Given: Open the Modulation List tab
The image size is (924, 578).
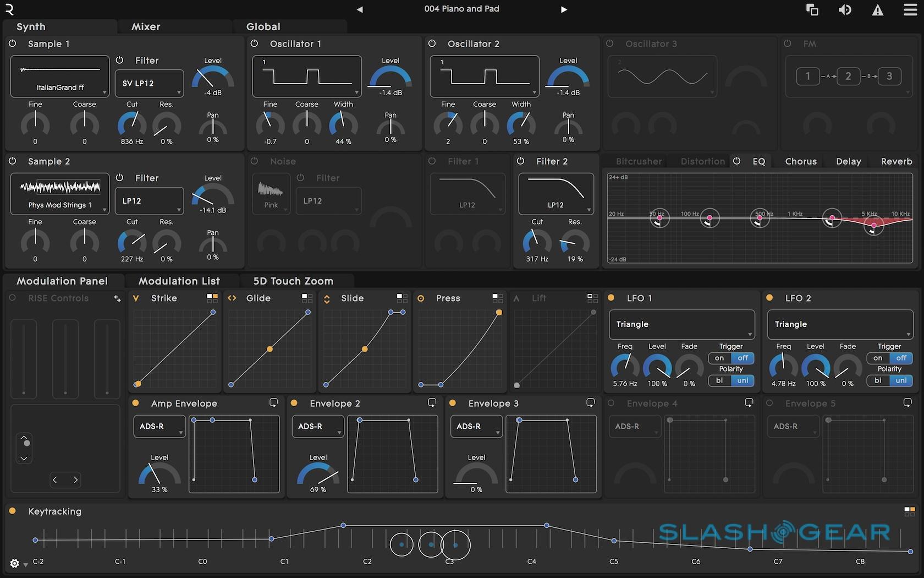Looking at the screenshot, I should click(179, 281).
